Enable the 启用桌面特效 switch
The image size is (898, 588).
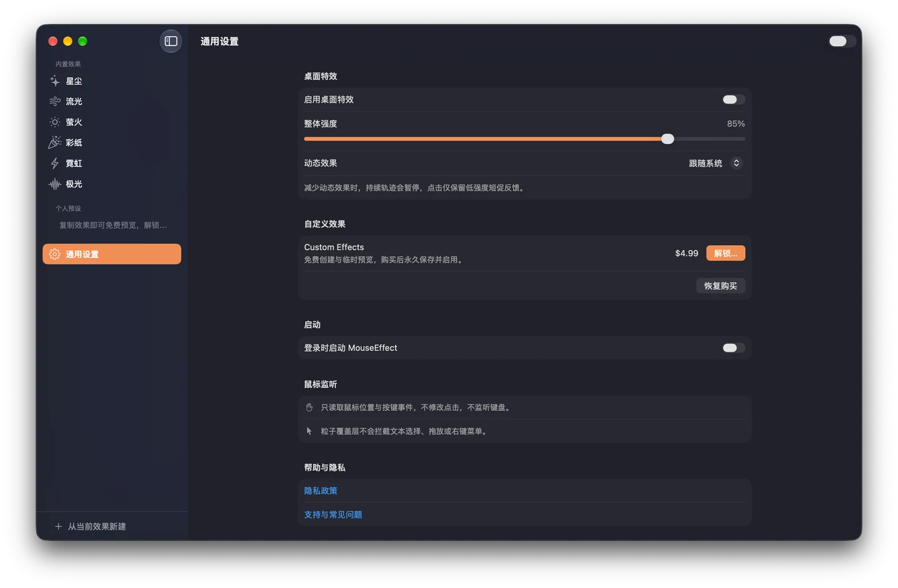tap(733, 100)
